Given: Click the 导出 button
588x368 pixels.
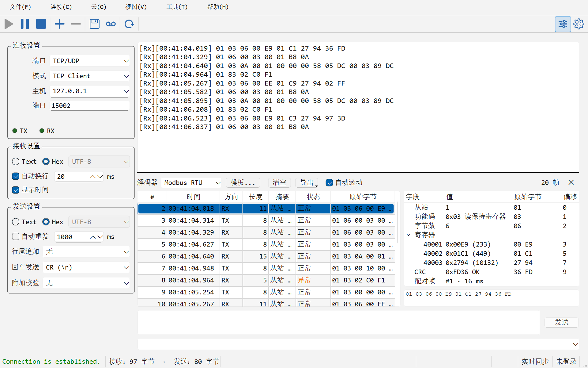Looking at the screenshot, I should [307, 182].
